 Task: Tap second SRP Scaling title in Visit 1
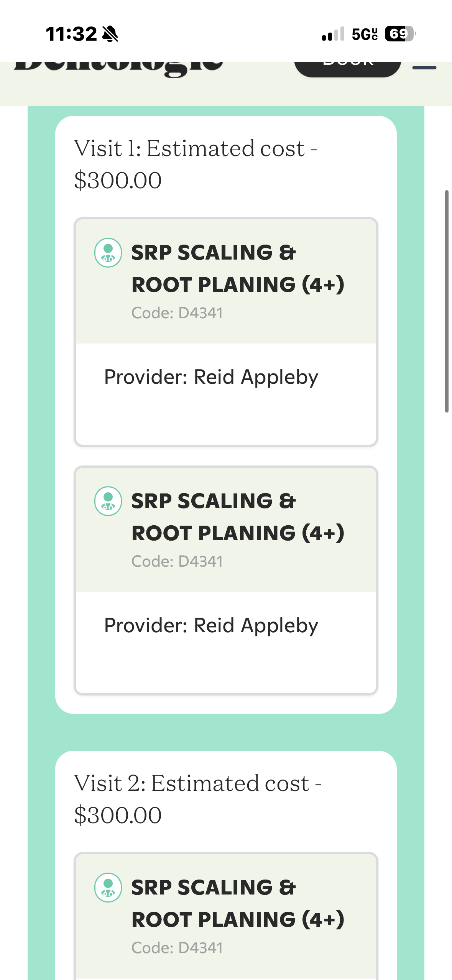[237, 517]
